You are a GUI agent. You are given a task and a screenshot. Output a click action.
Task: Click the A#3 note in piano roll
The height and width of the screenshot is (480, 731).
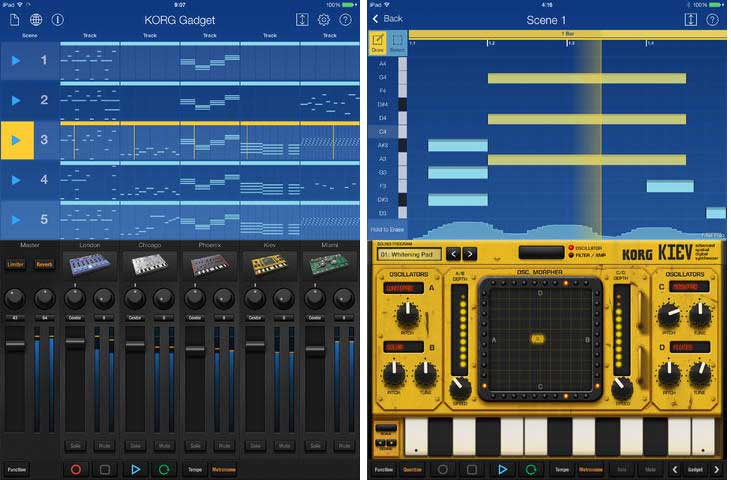pyautogui.click(x=458, y=145)
